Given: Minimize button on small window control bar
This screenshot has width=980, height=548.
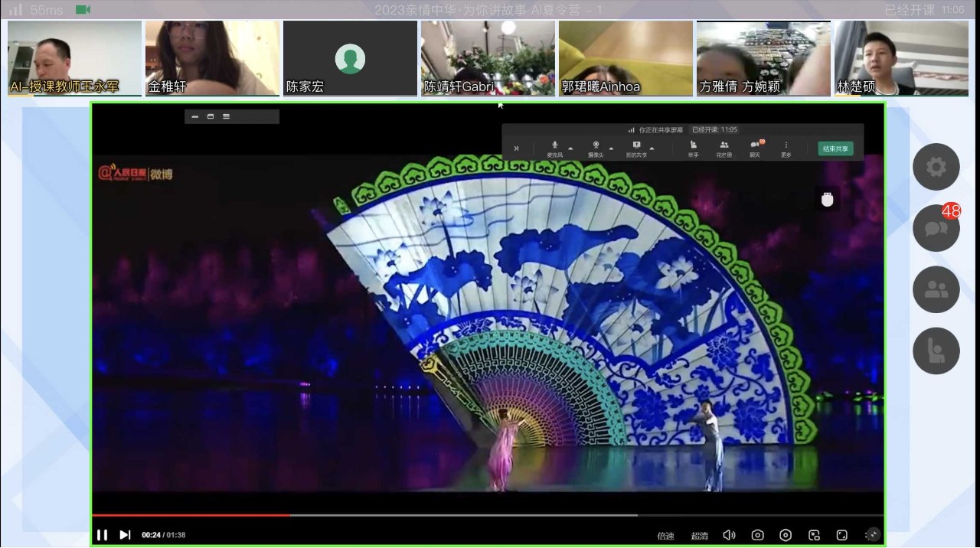Looking at the screenshot, I should pos(195,116).
